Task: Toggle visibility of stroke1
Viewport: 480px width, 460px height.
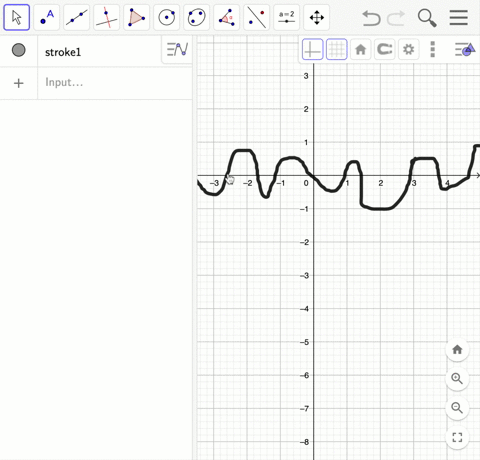Action: pyautogui.click(x=19, y=50)
